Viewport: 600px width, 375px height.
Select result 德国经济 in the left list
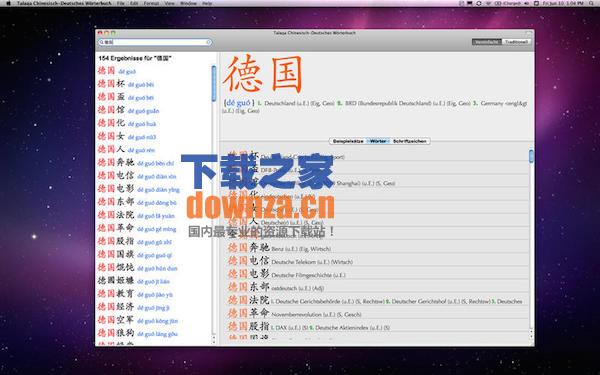tap(133, 307)
